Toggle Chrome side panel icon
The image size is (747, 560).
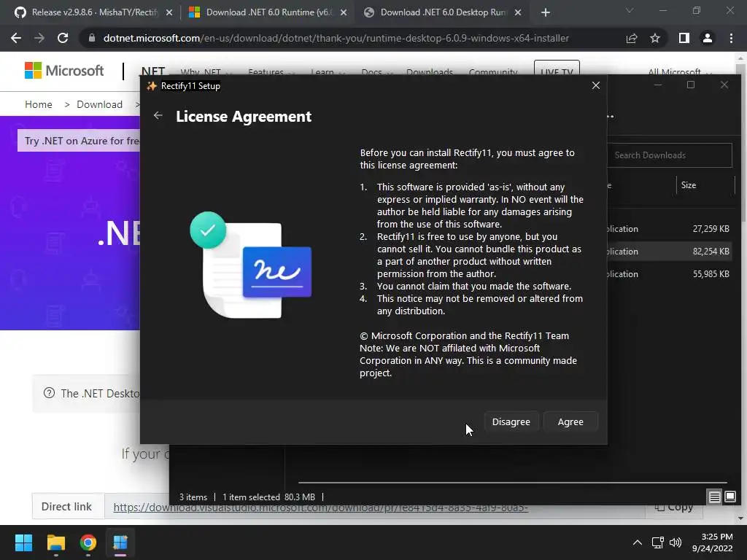[684, 38]
